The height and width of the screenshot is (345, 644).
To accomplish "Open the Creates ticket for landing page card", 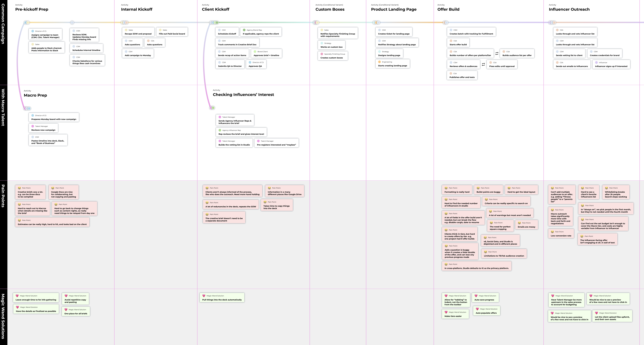I will click(x=394, y=32).
